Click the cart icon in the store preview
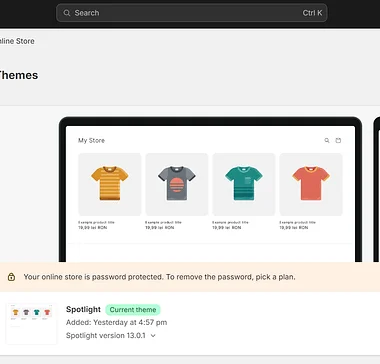Viewport: 380px width, 364px height. click(x=338, y=140)
